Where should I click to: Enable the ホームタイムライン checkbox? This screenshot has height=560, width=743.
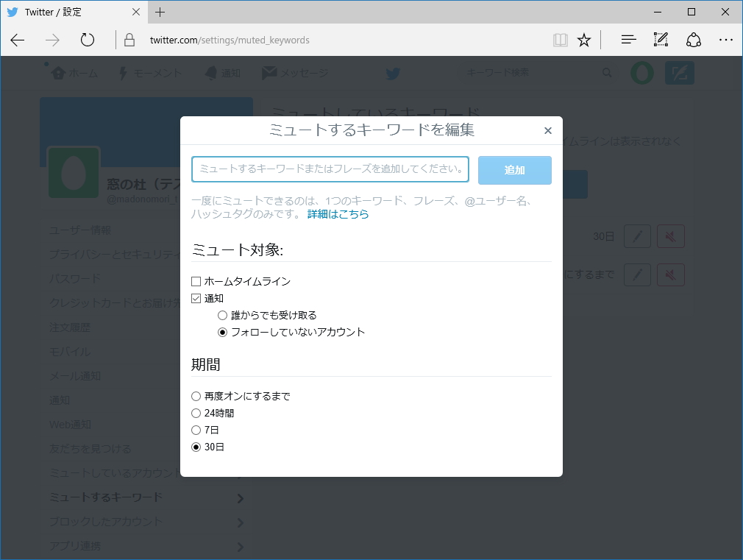[196, 281]
